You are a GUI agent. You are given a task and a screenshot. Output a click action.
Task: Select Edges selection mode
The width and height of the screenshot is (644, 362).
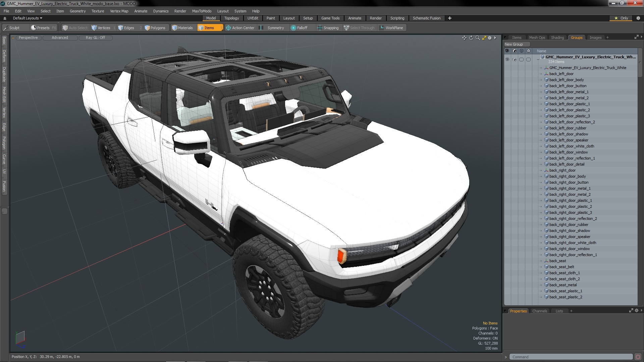tap(126, 28)
